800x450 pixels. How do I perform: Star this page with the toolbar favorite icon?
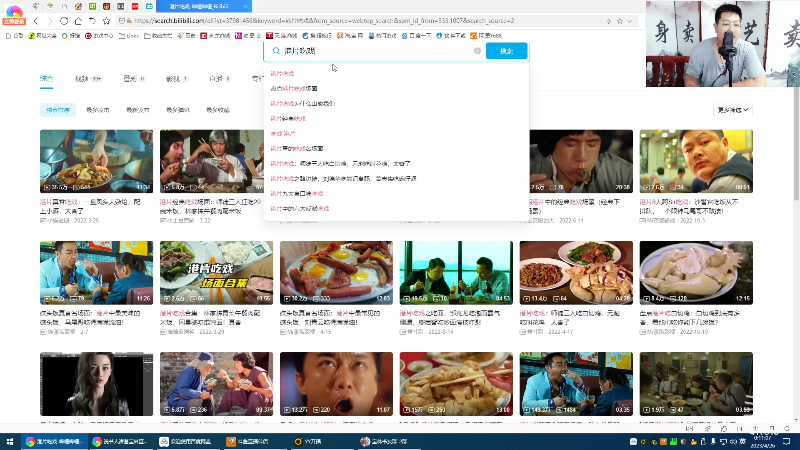[x=106, y=21]
